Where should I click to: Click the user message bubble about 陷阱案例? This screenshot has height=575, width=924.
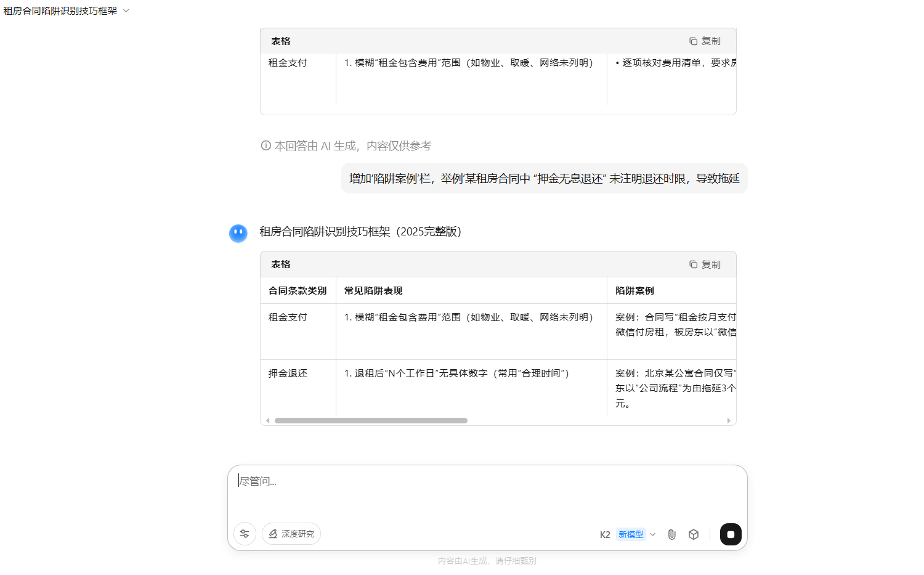544,179
